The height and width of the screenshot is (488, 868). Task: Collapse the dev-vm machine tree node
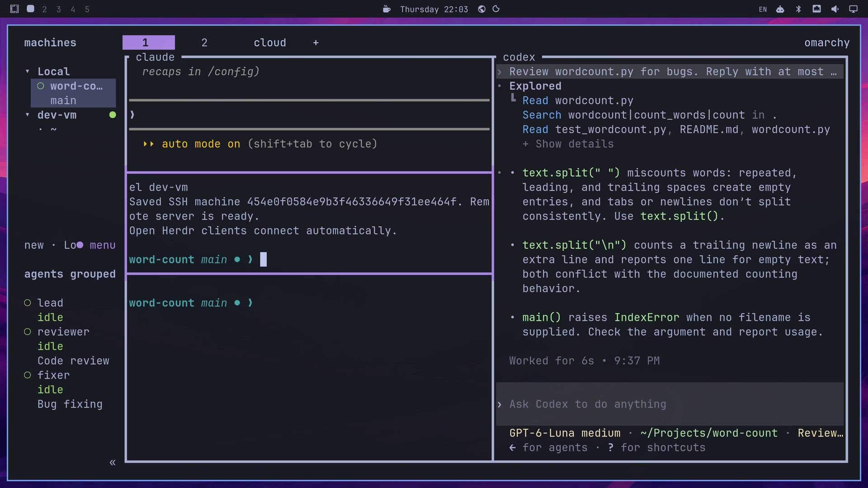tap(28, 115)
